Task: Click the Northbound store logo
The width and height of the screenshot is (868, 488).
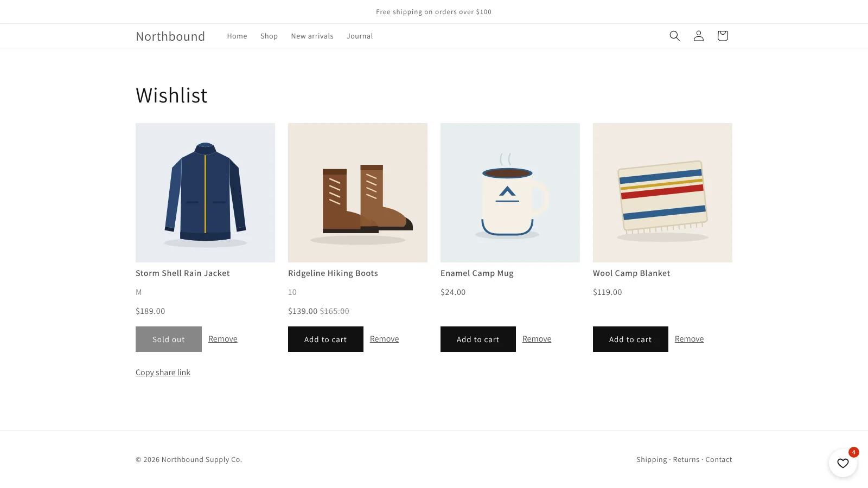Action: tap(170, 36)
